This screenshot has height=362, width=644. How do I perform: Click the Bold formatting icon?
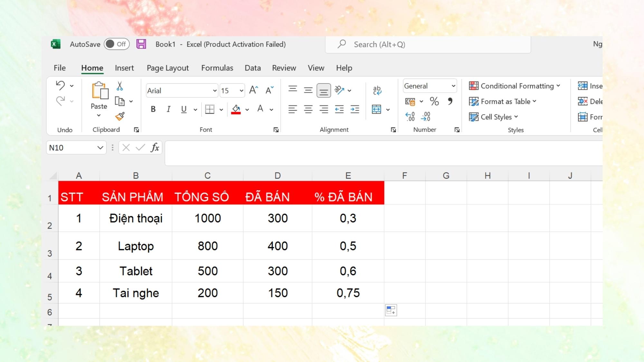click(153, 109)
